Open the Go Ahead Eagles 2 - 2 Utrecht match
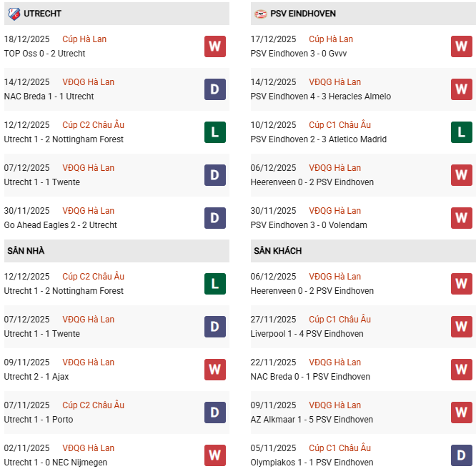 (60, 225)
